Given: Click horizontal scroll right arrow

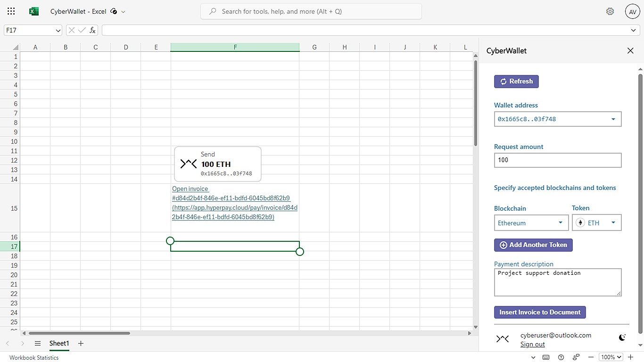Looking at the screenshot, I should (x=469, y=333).
